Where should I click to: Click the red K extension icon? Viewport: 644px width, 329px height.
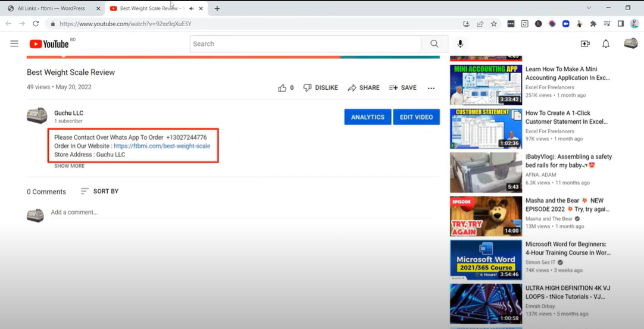point(538,24)
